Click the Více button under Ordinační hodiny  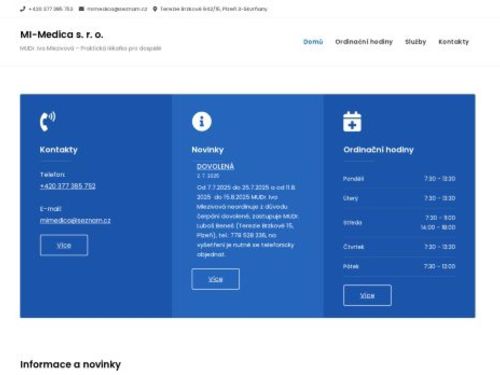click(367, 295)
